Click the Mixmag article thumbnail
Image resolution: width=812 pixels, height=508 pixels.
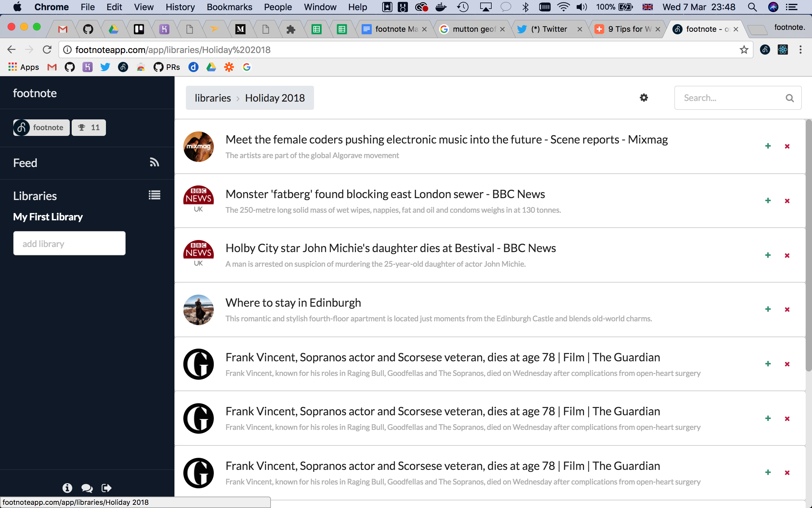198,146
